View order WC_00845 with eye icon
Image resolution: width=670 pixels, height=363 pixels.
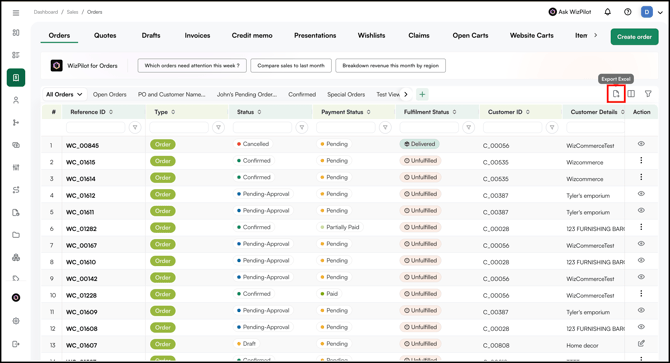click(641, 144)
